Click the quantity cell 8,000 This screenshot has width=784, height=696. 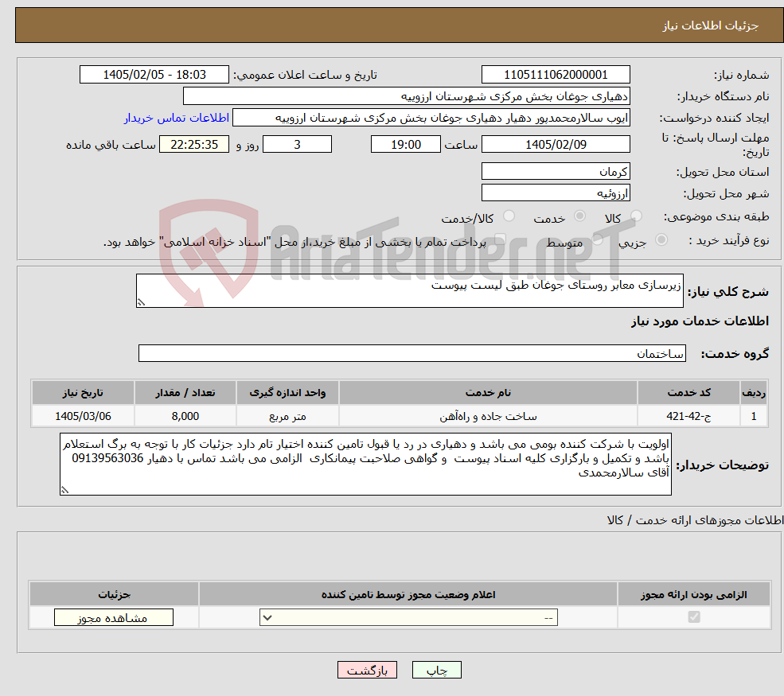185,416
